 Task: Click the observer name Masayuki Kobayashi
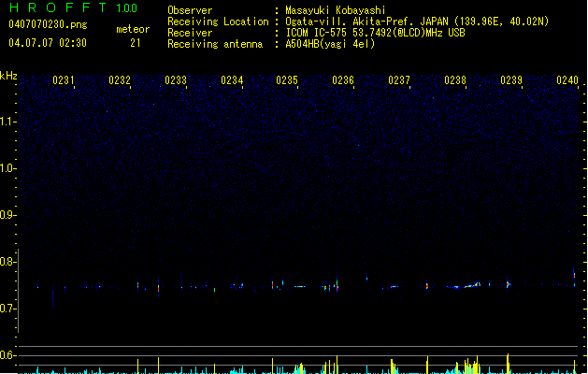[x=336, y=10]
